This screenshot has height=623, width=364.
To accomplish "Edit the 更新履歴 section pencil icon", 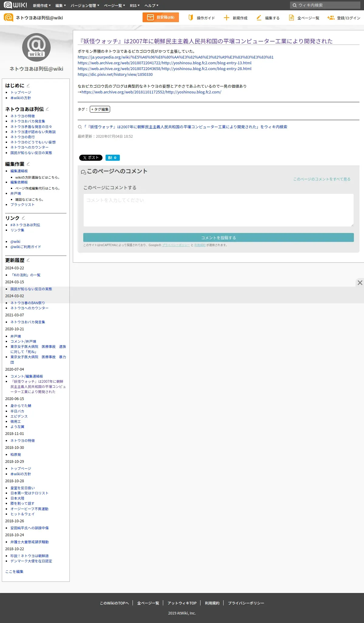I will coord(28,260).
